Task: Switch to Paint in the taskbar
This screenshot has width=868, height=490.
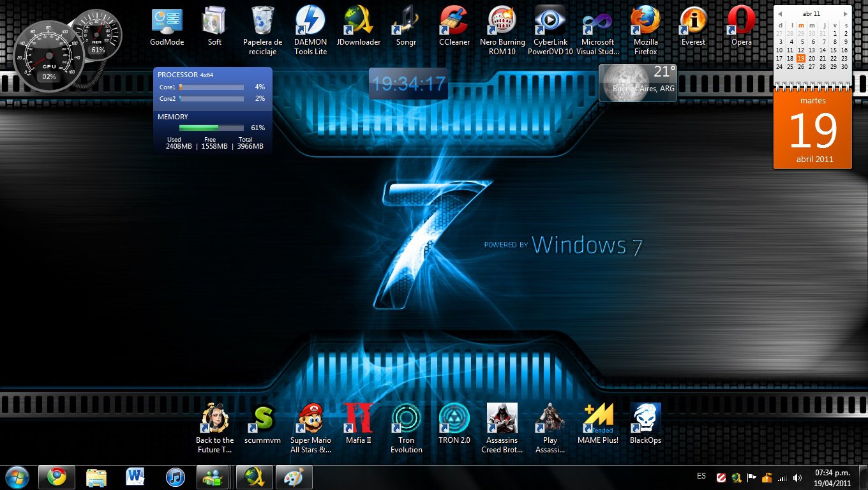Action: [x=294, y=477]
